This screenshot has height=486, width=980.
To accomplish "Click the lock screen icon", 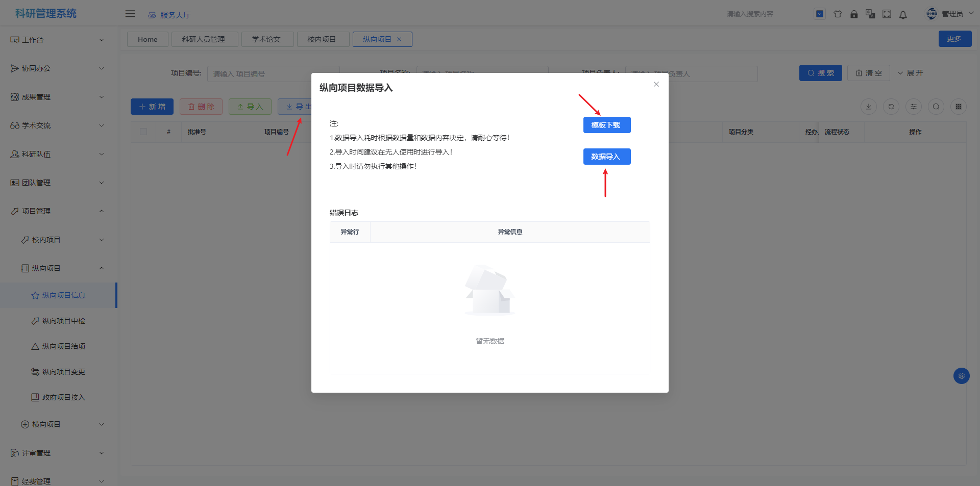I will coord(854,14).
